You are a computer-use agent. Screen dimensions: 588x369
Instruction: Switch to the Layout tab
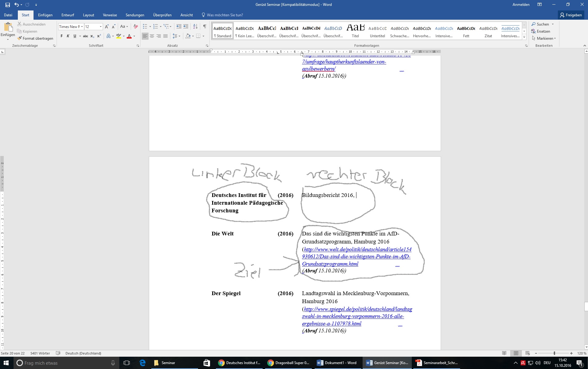point(89,15)
